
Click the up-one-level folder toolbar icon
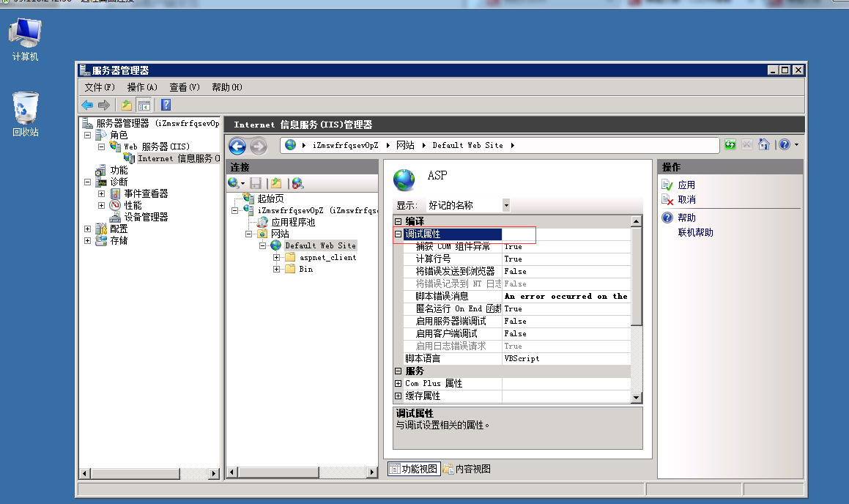point(127,105)
